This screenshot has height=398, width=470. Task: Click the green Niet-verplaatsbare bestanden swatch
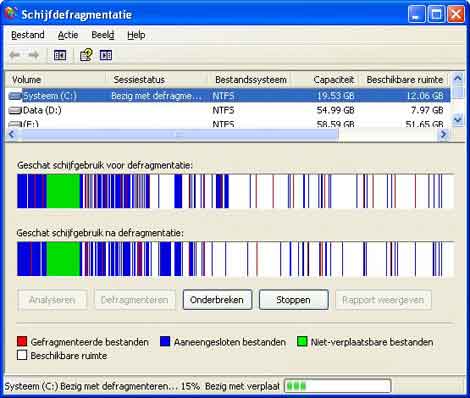click(302, 341)
